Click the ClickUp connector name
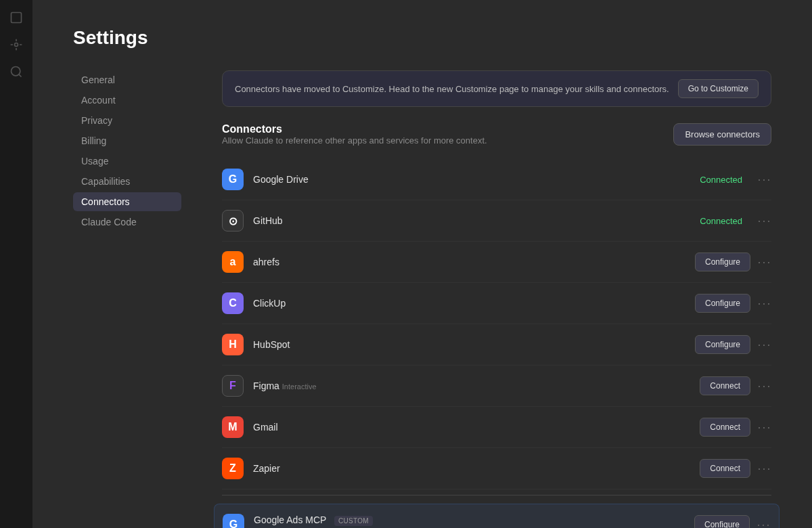812x528 pixels. (x=269, y=303)
